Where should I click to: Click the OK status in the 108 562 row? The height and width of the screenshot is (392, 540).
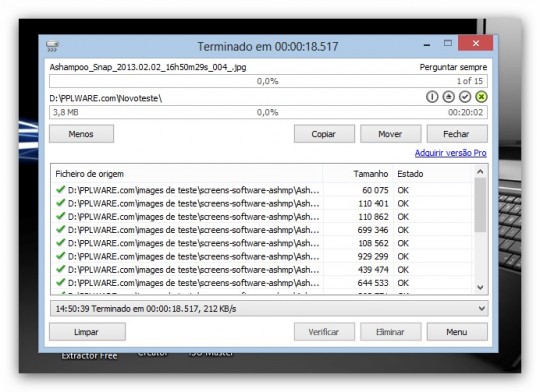click(403, 243)
